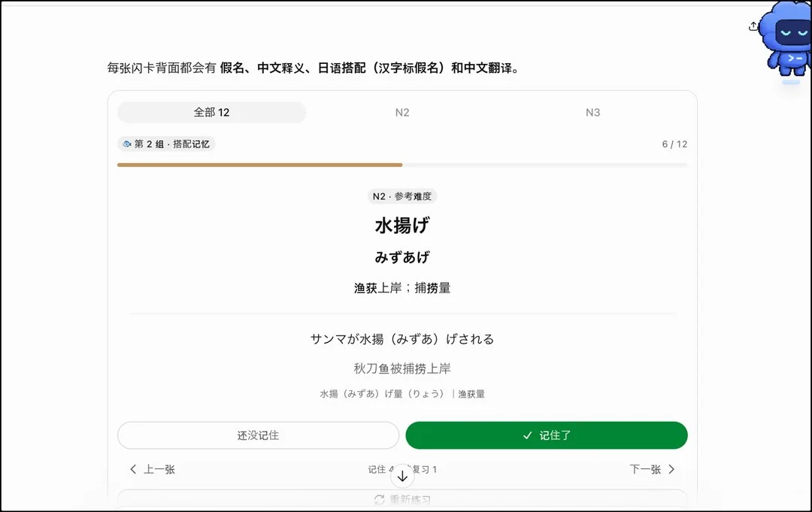Screen dimensions: 812x512
Task: Click the refresh icon beside 重新练习
Action: click(x=379, y=499)
